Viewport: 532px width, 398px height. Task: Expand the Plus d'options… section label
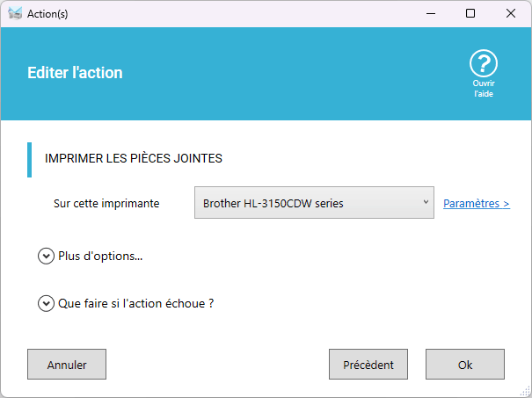click(100, 256)
